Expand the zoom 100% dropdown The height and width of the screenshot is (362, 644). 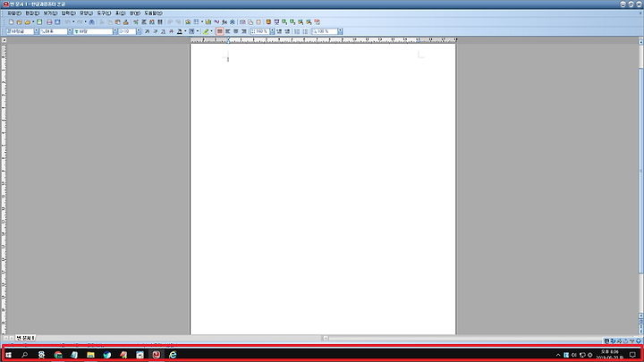click(340, 31)
